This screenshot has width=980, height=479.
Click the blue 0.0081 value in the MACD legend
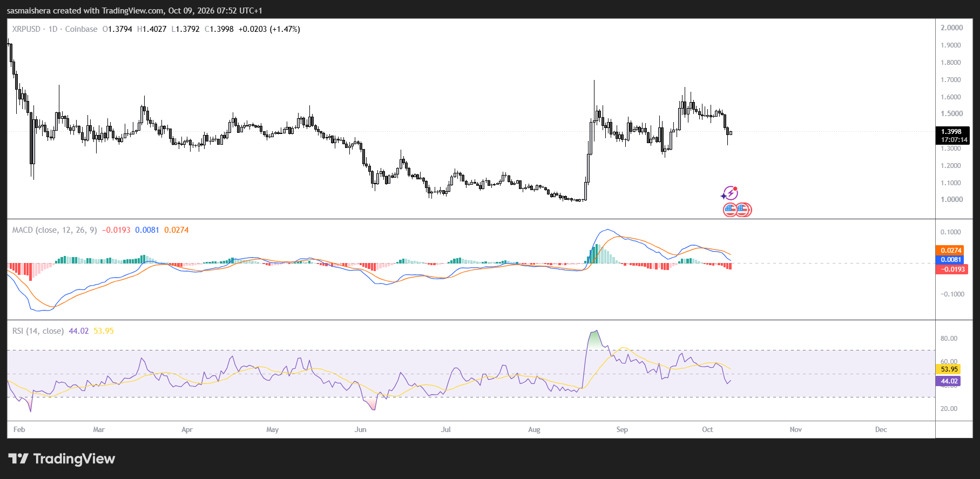coord(147,230)
